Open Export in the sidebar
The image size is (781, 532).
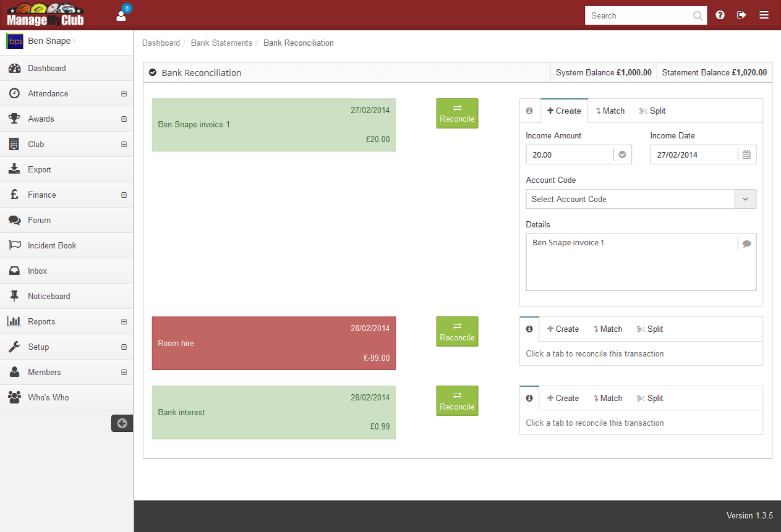[67, 169]
